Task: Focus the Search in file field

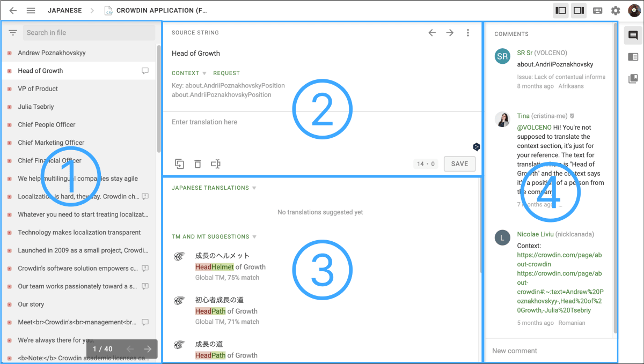Action: [89, 33]
